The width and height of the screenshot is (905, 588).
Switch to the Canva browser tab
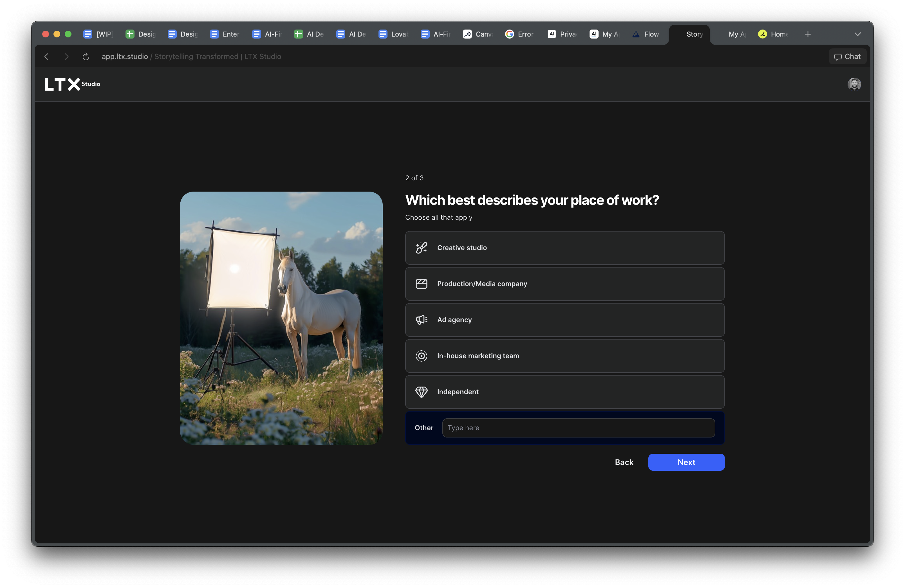point(478,34)
